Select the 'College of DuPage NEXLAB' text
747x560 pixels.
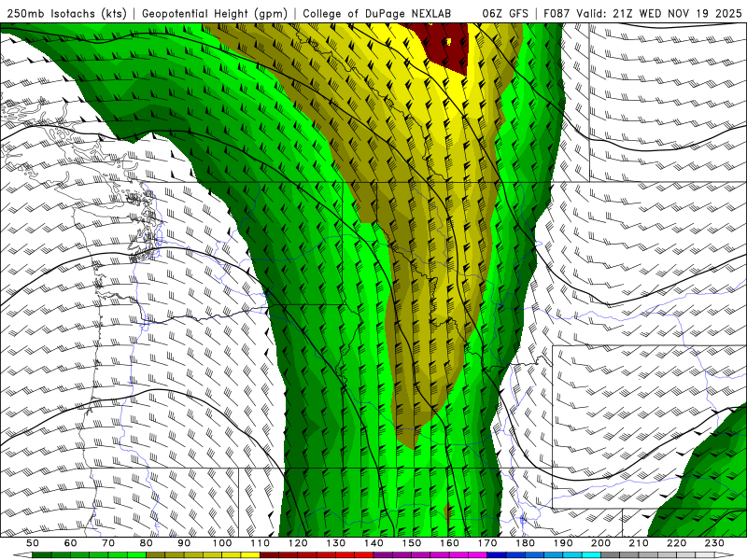pos(377,14)
